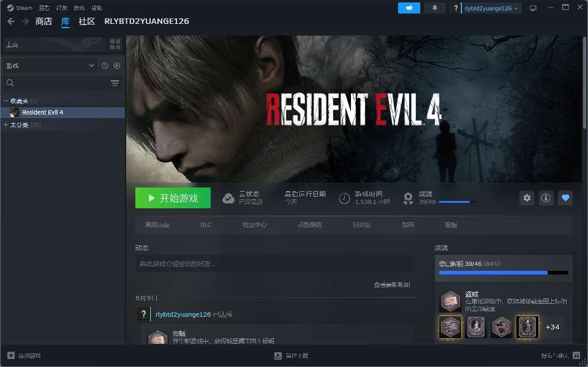Screen dimensions: 588x367
Task: Click the 添加游戏 add game button
Action: [24, 355]
